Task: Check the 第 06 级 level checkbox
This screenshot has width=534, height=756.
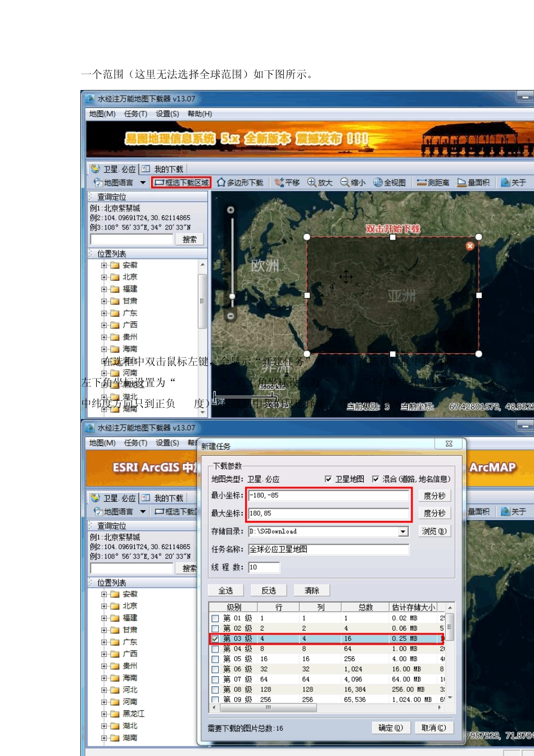Action: (215, 669)
